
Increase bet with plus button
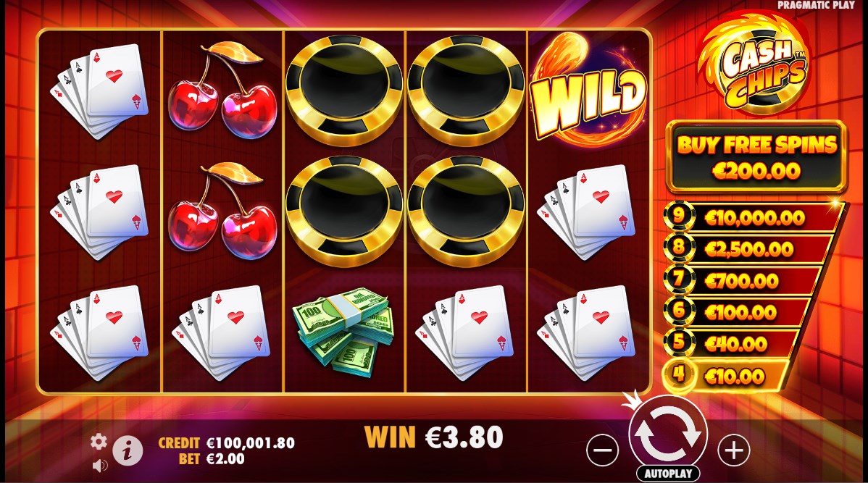[734, 450]
